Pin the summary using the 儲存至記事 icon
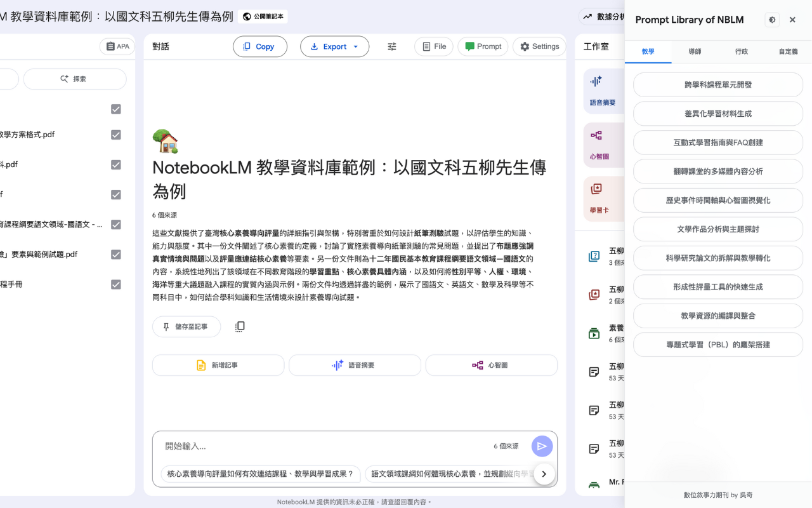Screen dimensions: 812x508 pyautogui.click(x=186, y=326)
